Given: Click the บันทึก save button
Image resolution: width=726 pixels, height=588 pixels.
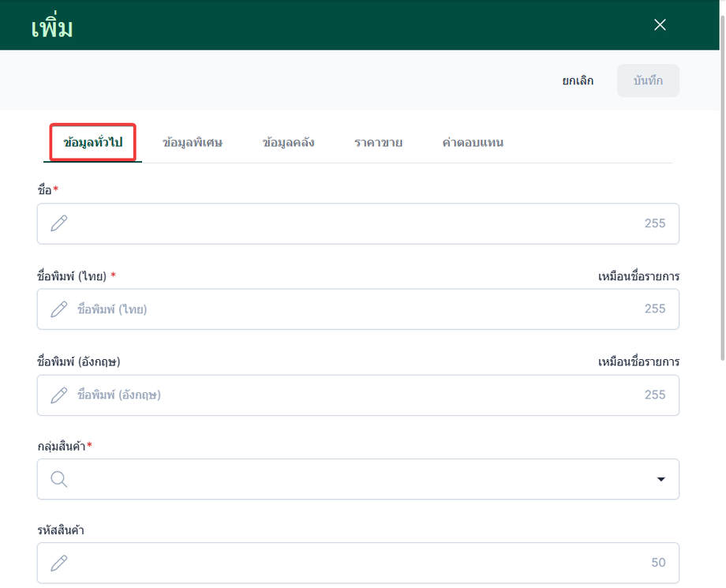Looking at the screenshot, I should [x=648, y=81].
